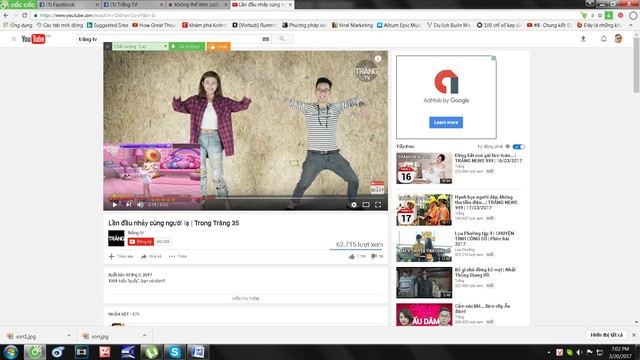640x360 pixels.
Task: Toggle theater mode on the player
Action: pyautogui.click(x=366, y=204)
